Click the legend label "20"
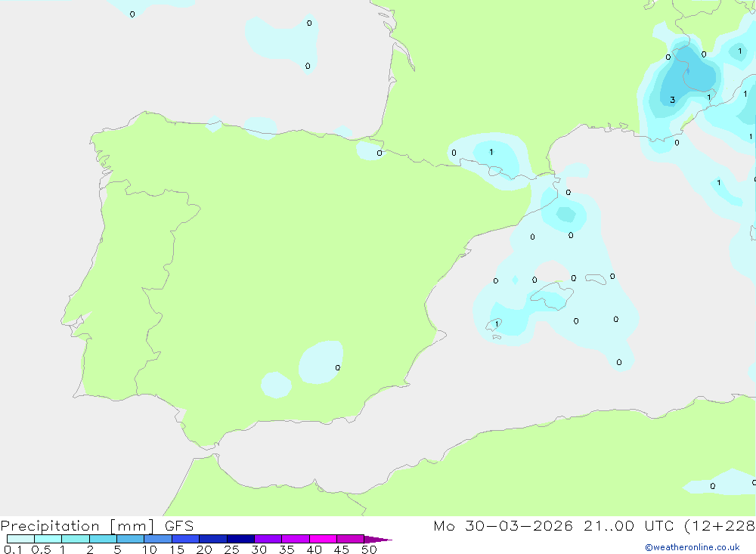The image size is (756, 554). click(x=204, y=549)
